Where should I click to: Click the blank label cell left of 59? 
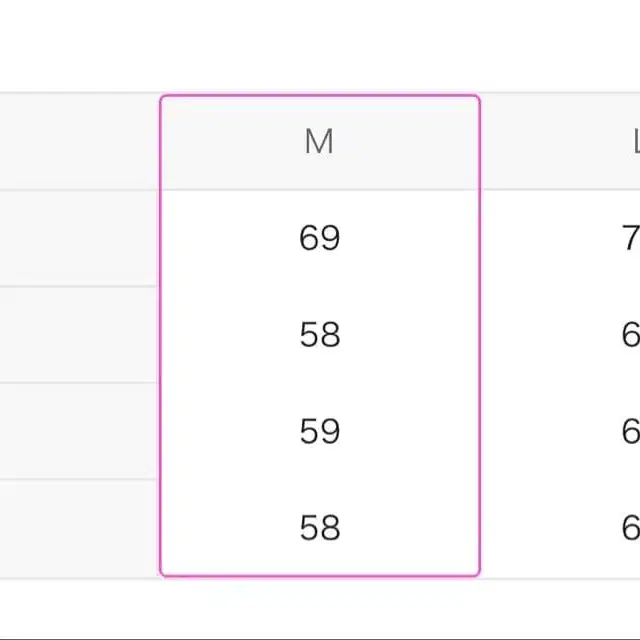(x=80, y=431)
